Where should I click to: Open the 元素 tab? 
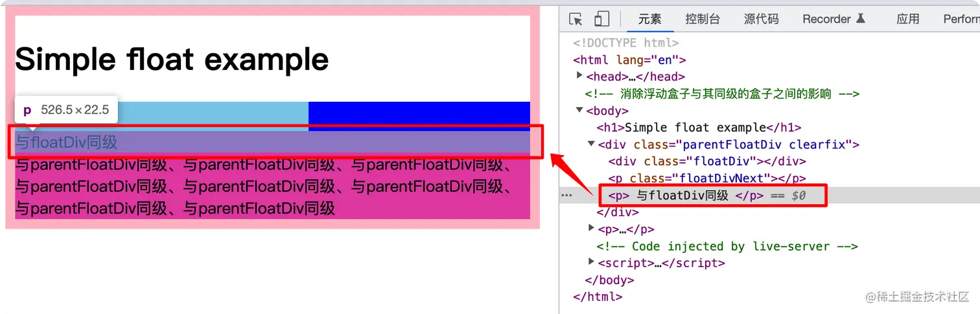coord(650,19)
